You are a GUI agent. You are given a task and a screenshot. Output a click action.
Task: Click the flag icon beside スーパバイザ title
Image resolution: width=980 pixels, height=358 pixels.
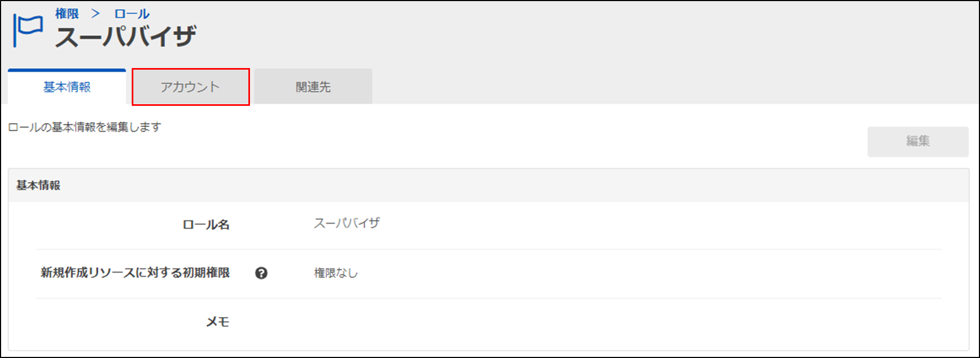click(x=28, y=30)
